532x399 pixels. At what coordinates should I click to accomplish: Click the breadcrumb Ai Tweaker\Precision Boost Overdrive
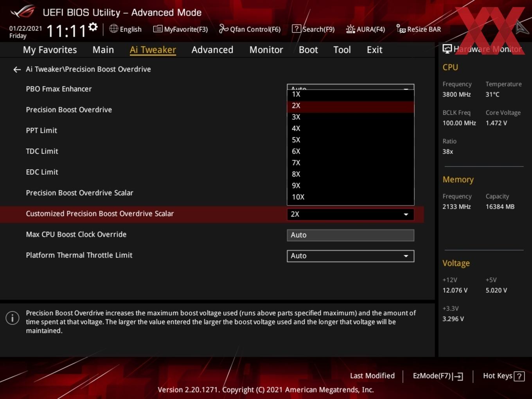click(x=88, y=69)
